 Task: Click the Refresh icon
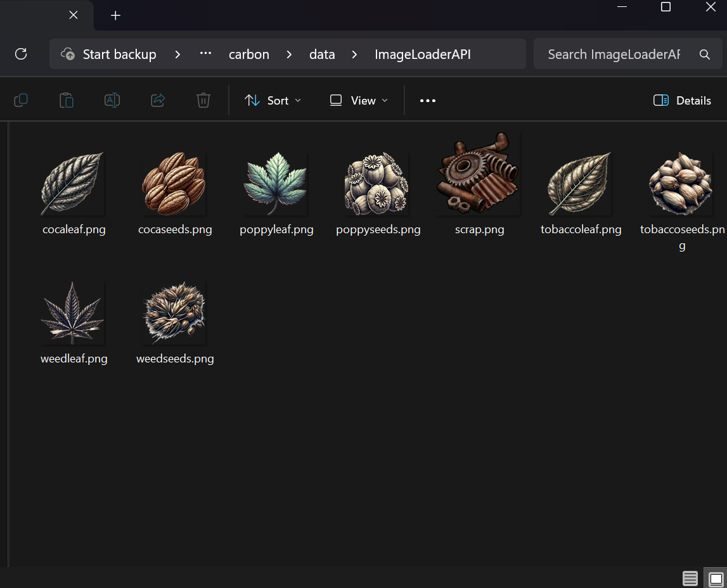coord(21,54)
